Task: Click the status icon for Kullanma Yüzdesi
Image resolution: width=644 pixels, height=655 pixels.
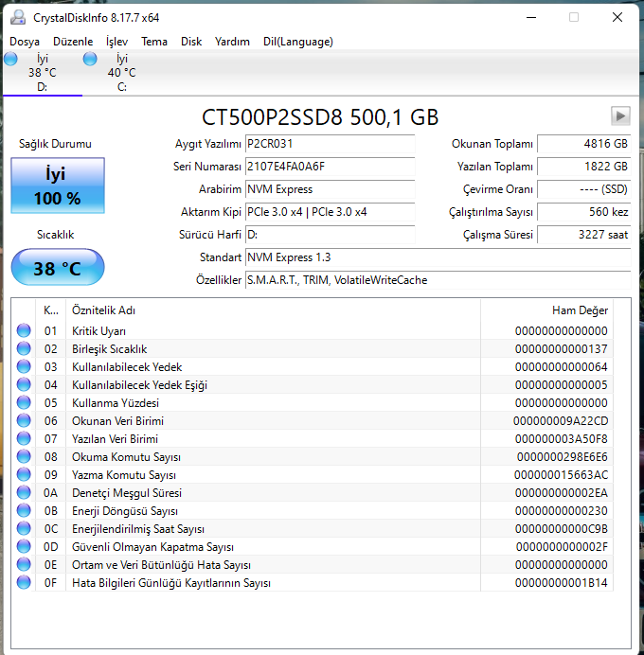Action: click(24, 402)
